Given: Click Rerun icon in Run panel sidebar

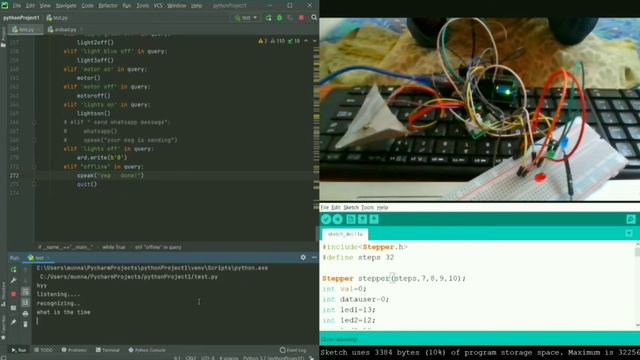Looking at the screenshot, I should 13,270.
